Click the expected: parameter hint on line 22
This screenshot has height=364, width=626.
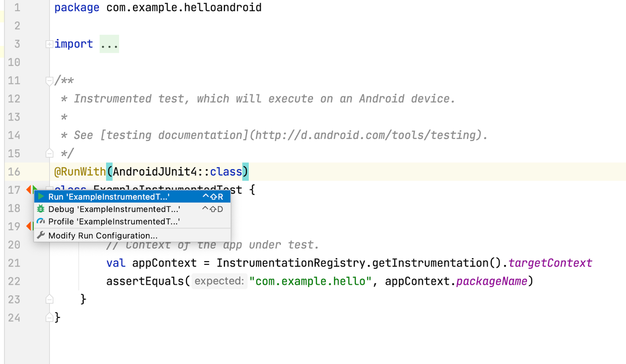[219, 281]
